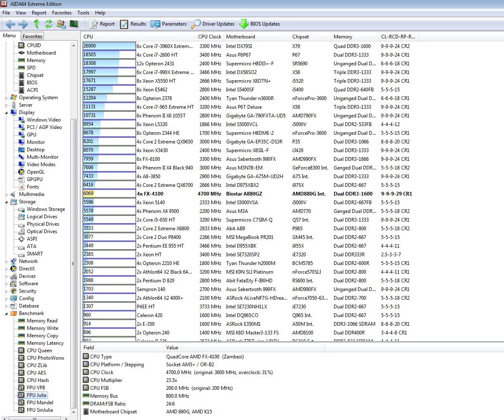
Task: Collapse the Benchmark tree node
Action: pyautogui.click(x=6, y=313)
